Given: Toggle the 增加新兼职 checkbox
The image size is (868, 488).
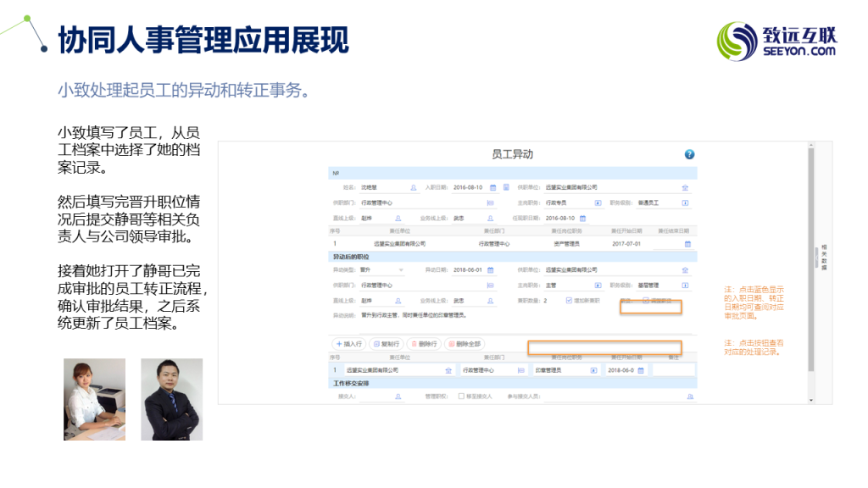Looking at the screenshot, I should point(569,301).
